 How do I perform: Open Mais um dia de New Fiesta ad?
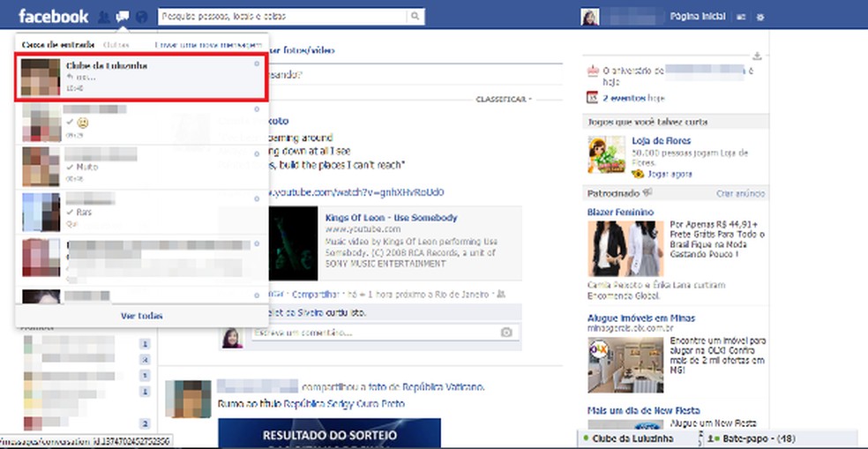point(644,411)
